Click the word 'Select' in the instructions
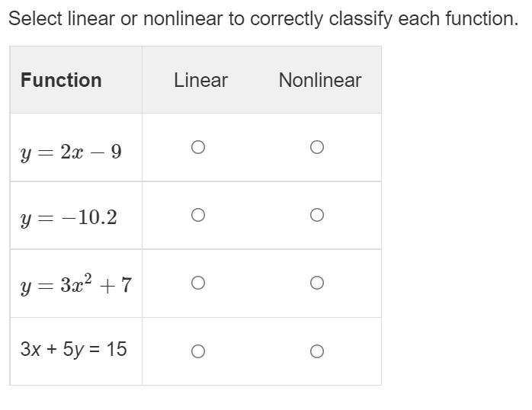 [32, 18]
